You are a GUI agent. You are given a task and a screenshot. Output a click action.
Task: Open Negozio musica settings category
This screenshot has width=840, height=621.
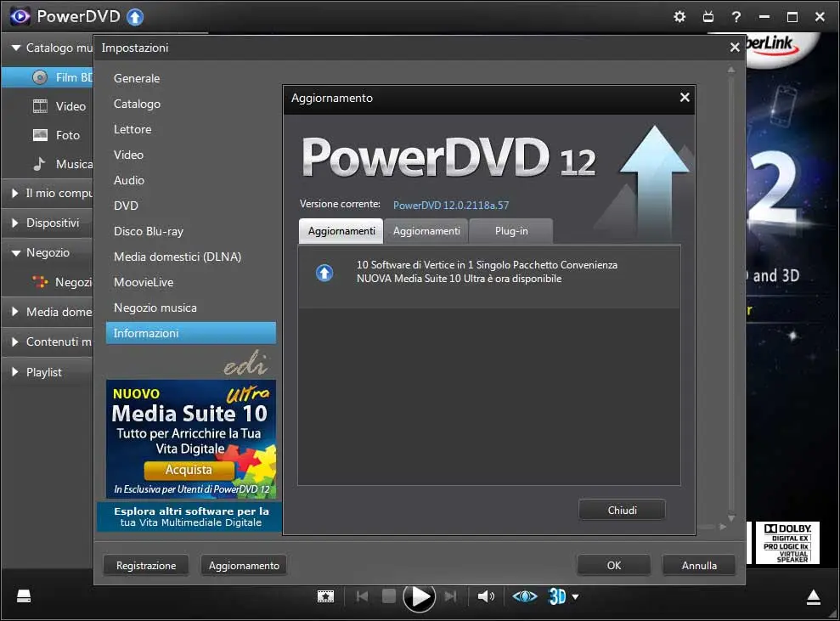click(x=191, y=308)
